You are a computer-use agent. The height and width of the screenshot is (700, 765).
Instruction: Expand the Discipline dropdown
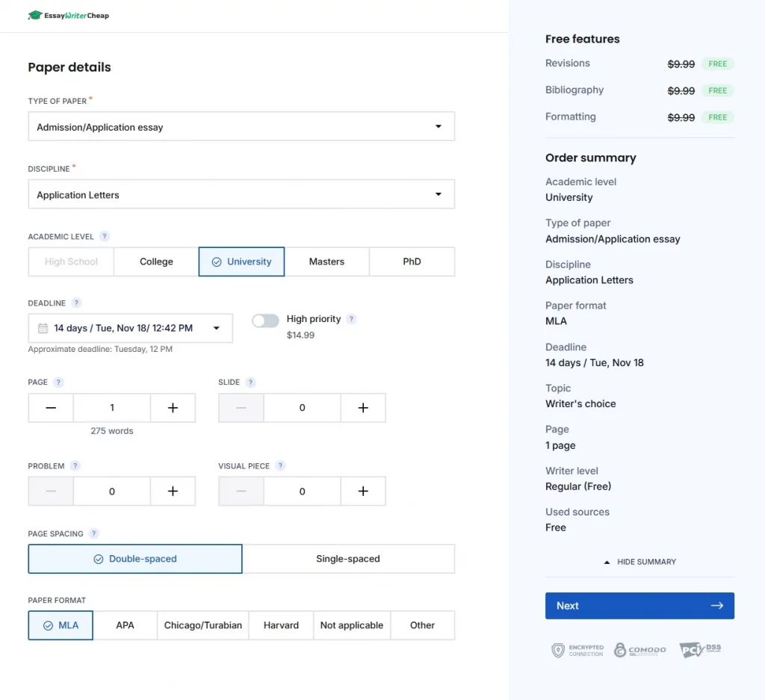click(x=241, y=195)
